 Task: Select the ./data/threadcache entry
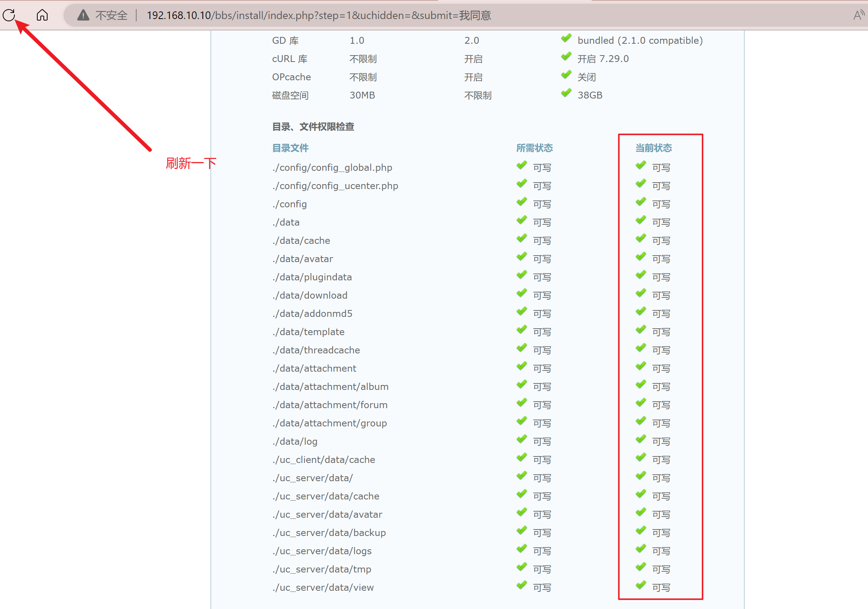tap(316, 350)
